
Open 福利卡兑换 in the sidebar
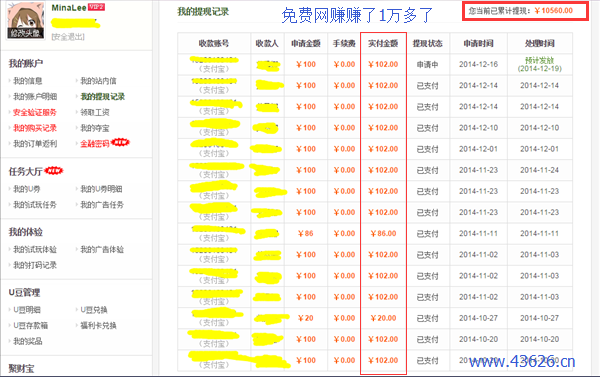(x=98, y=325)
